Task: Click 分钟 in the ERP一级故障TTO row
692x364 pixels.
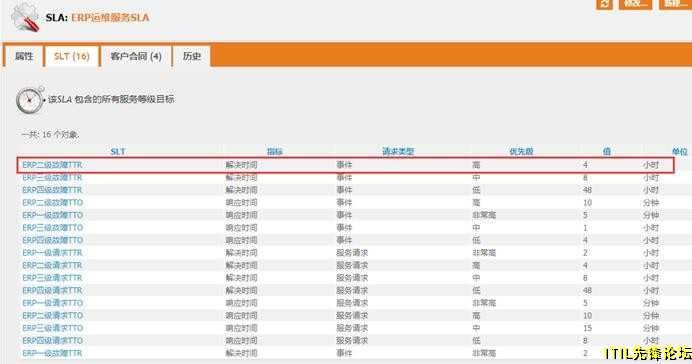Action: [651, 215]
